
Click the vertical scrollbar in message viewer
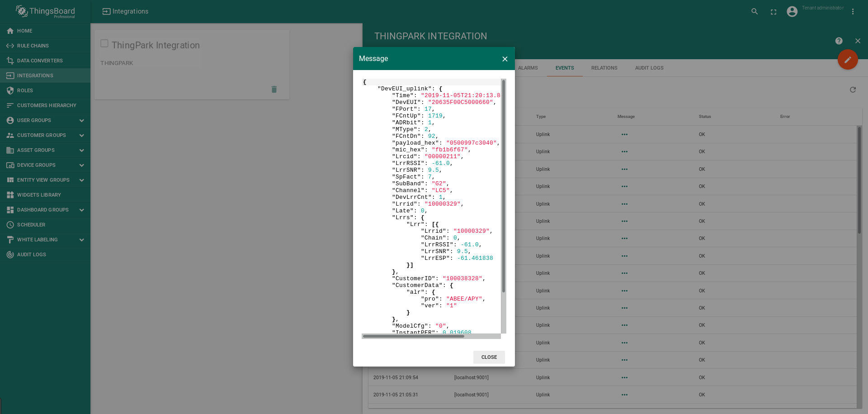point(503,185)
